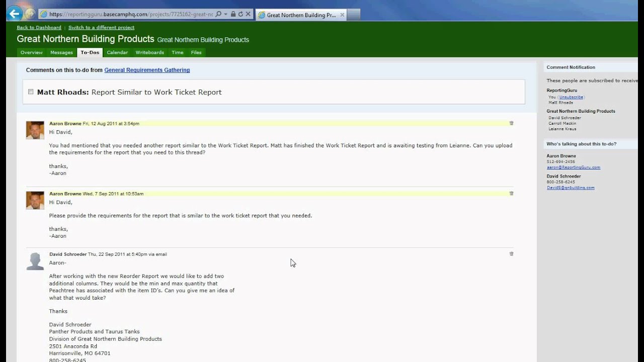Open the Calendar tab
Screen dimensions: 644x362
tap(117, 52)
